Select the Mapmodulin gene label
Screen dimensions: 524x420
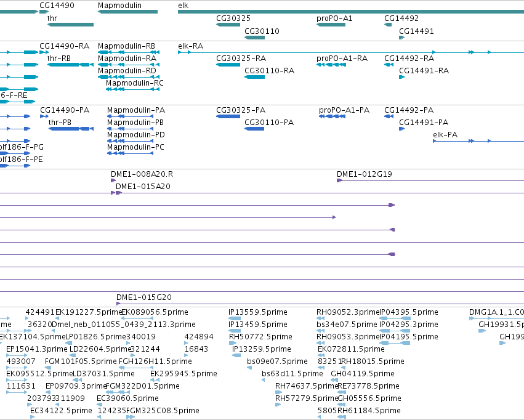(x=119, y=6)
